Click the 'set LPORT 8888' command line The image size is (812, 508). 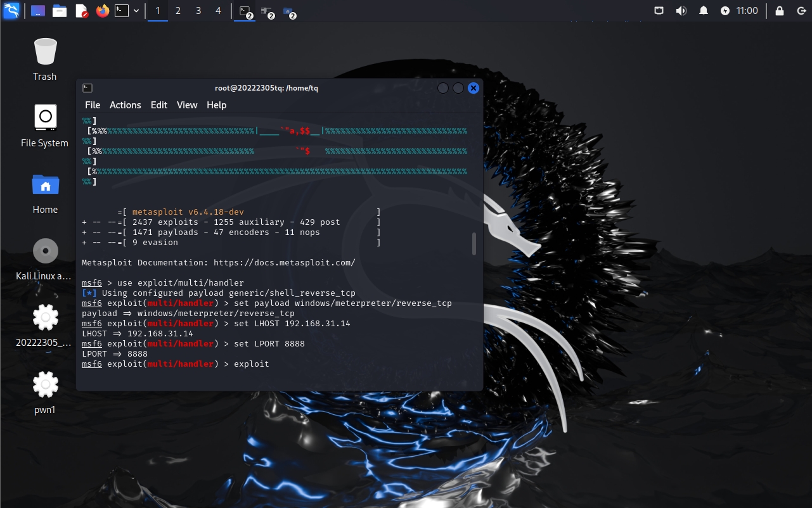point(269,344)
